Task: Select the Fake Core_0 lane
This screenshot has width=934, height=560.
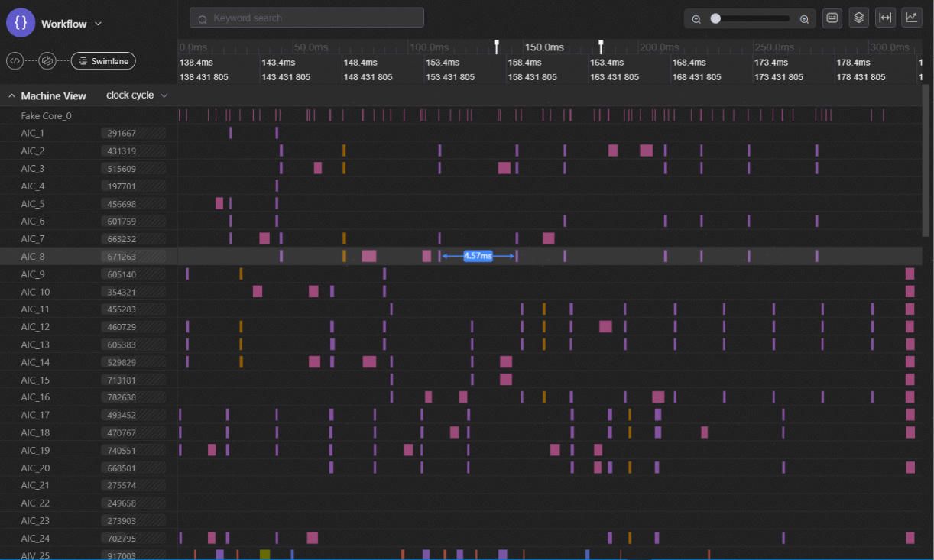Action: click(46, 115)
